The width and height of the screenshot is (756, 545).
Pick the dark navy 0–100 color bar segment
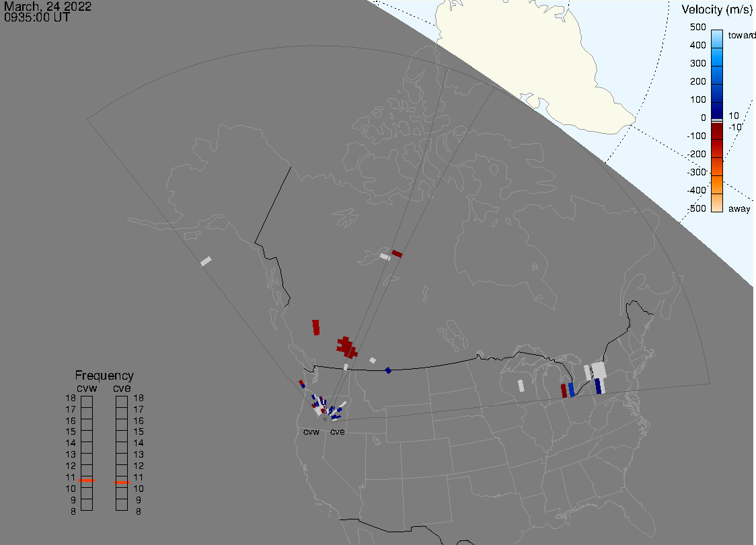[717, 111]
